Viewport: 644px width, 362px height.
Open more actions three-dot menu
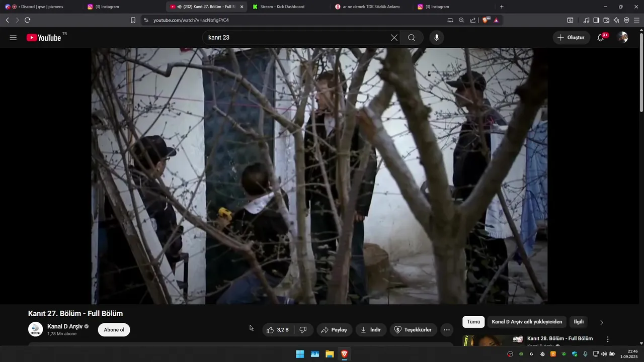[x=447, y=330]
